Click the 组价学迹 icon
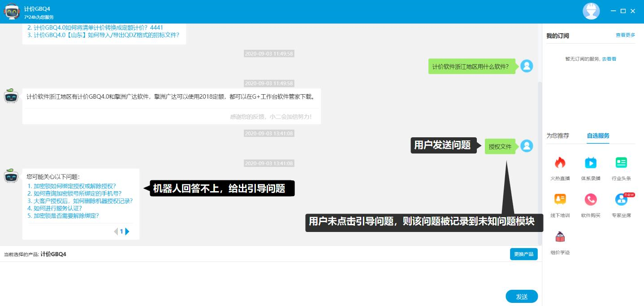This screenshot has width=644, height=306. click(560, 237)
